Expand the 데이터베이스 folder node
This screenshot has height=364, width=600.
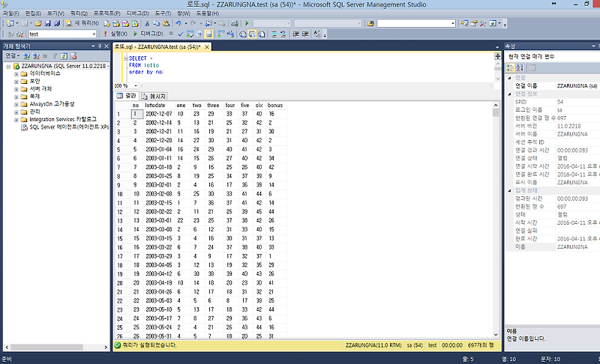point(16,73)
